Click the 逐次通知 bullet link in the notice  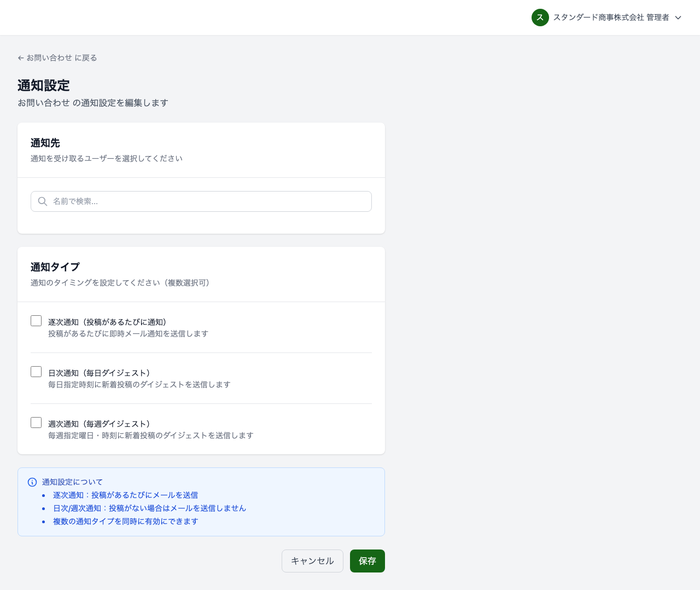click(125, 495)
